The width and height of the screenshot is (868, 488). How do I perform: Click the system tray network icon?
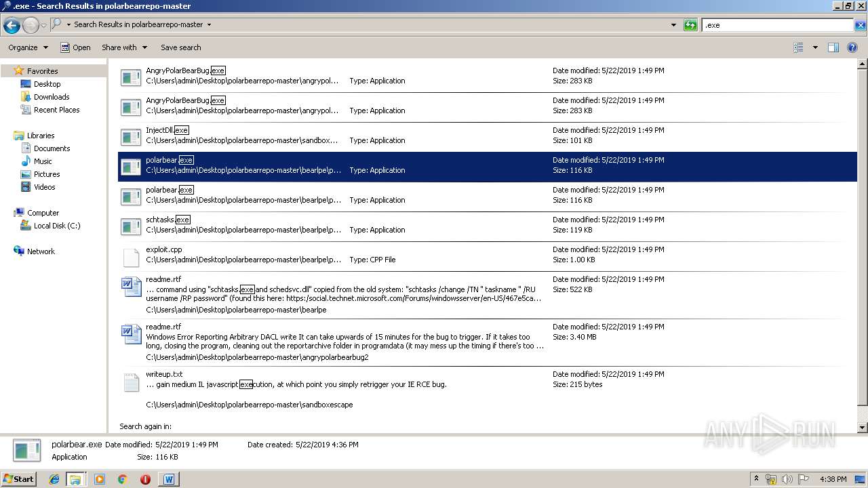[771, 479]
